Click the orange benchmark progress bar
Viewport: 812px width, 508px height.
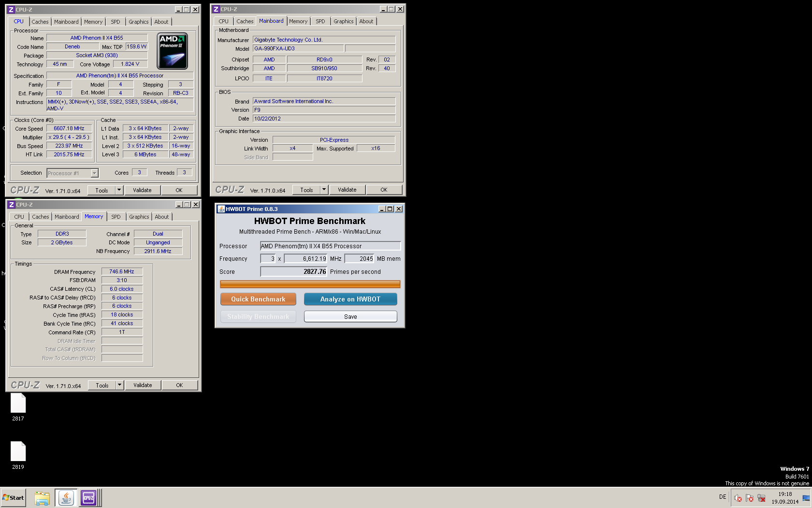pos(310,284)
